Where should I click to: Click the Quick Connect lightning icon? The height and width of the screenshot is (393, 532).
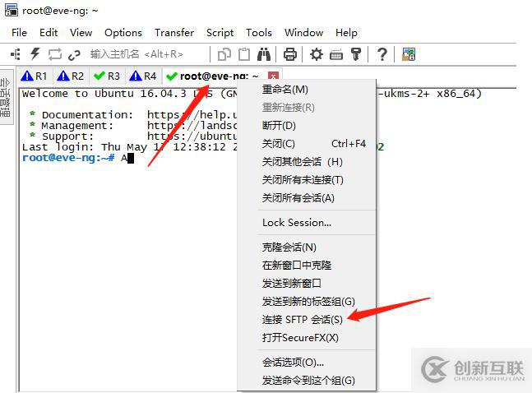tap(35, 53)
